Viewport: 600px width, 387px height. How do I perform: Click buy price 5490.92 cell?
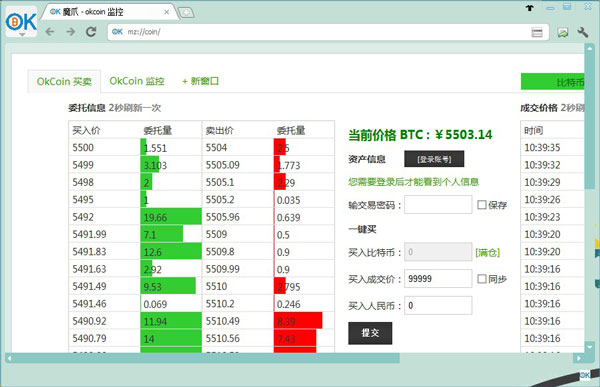(x=104, y=321)
